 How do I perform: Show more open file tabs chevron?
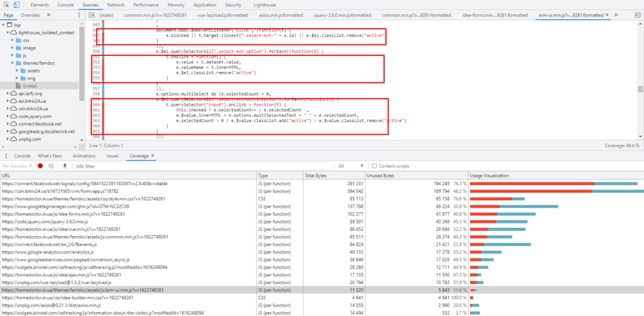coord(616,15)
